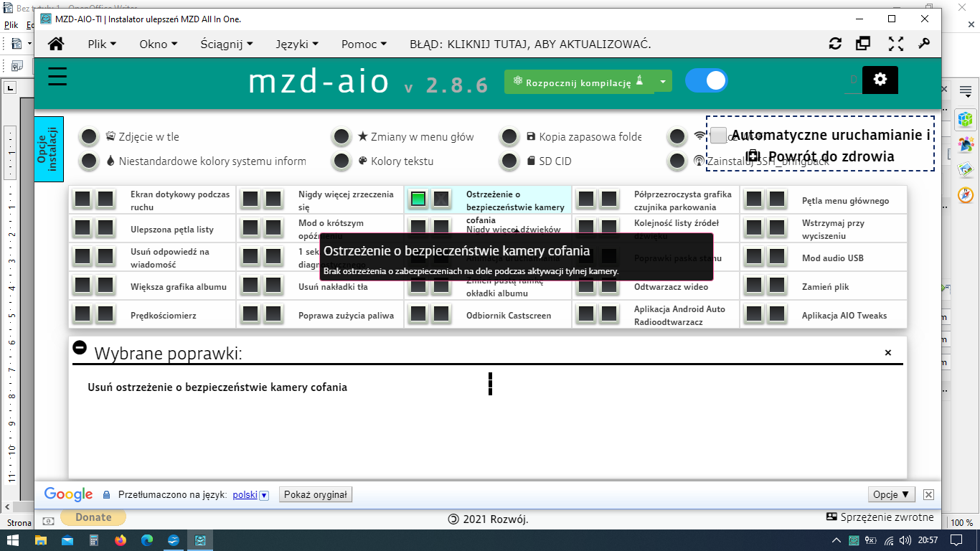Viewport: 980px width, 551px height.
Task: Click the reload arrows icon
Action: [835, 44]
